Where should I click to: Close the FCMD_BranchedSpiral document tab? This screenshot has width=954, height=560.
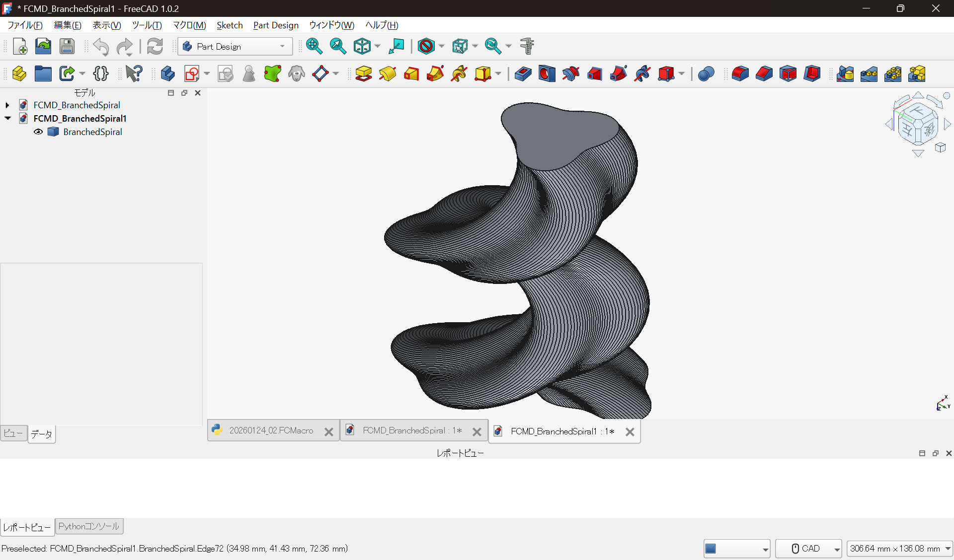(477, 431)
